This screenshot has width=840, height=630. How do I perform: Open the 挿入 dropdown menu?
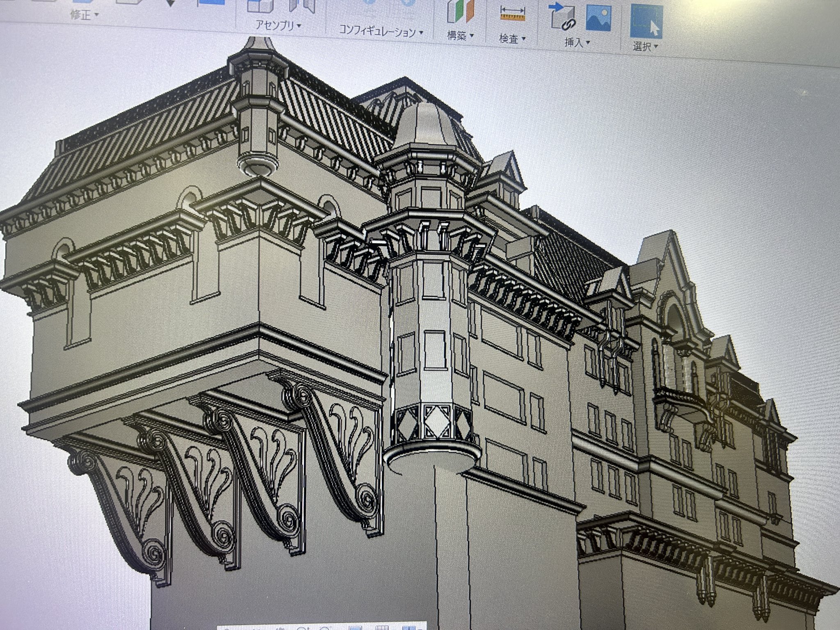(577, 43)
